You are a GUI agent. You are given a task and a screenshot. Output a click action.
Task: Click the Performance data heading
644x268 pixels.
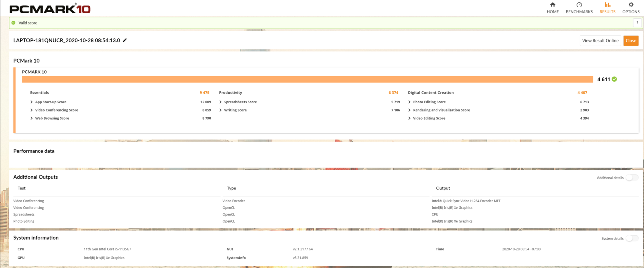(x=34, y=151)
